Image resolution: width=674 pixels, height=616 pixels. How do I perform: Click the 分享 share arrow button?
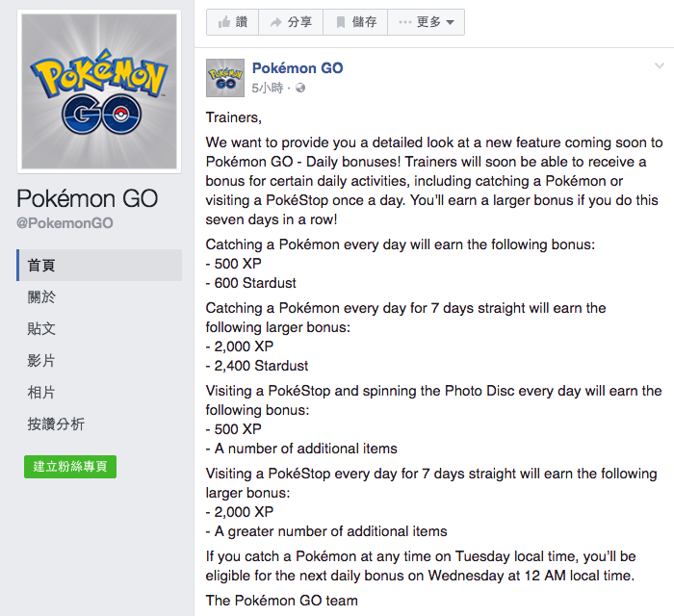[290, 22]
